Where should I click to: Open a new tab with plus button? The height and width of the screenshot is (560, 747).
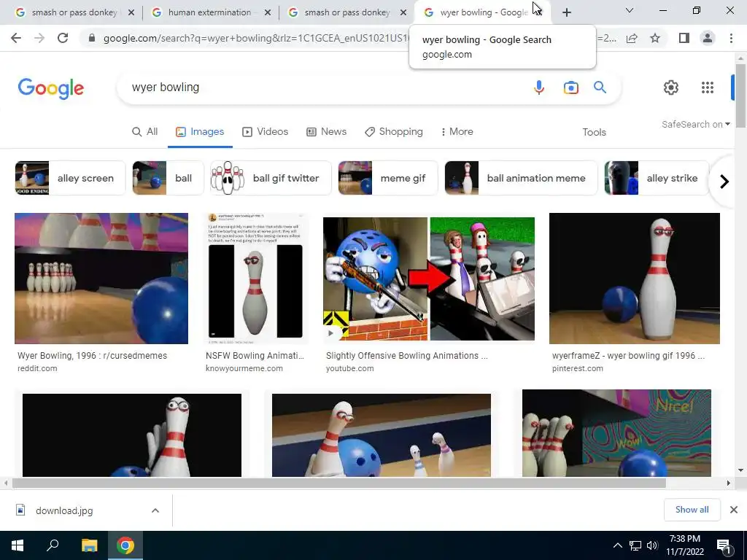pos(566,12)
